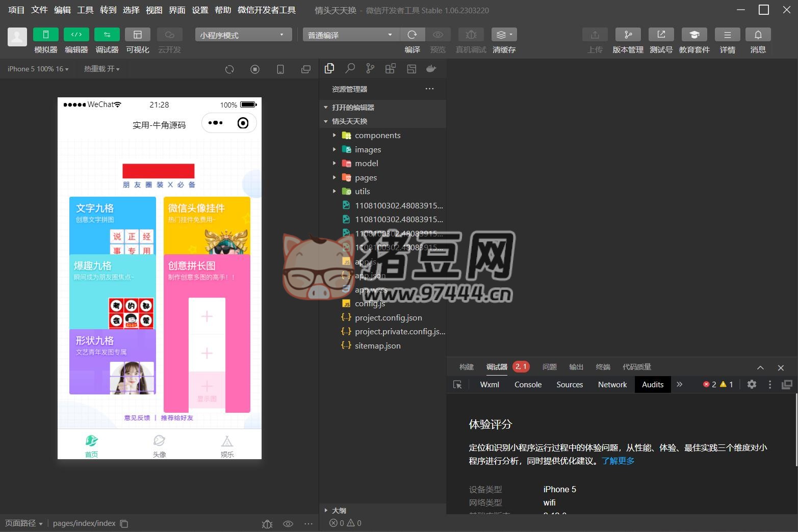This screenshot has width=798, height=532.
Task: Switch to the Sources tab
Action: click(x=570, y=385)
